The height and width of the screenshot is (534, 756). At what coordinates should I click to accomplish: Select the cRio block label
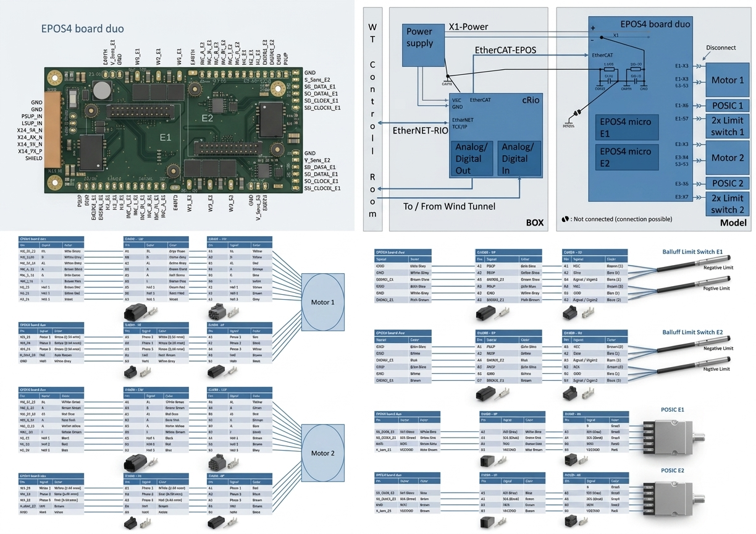pos(531,101)
